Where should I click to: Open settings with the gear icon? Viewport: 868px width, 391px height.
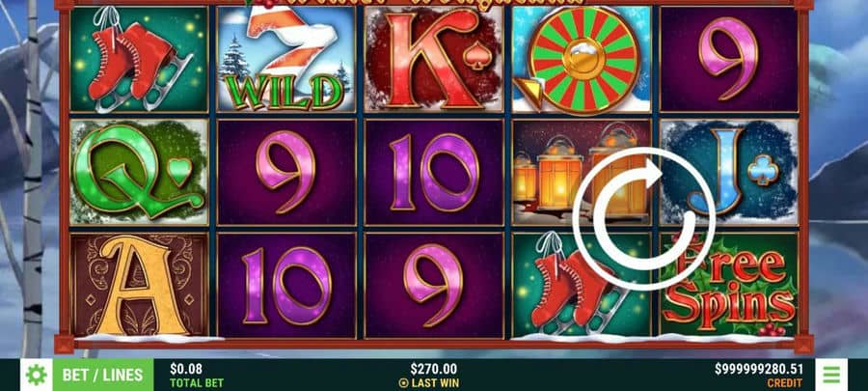coord(37,375)
